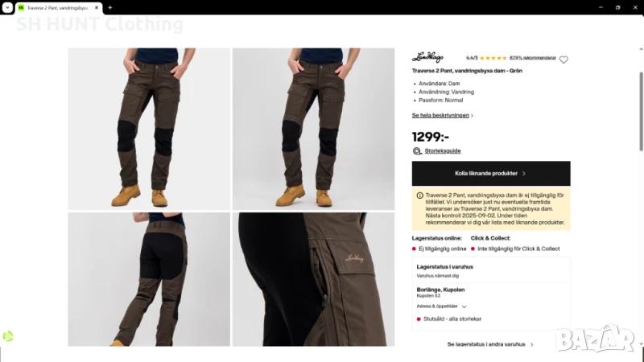Click the info icon in yellow notice
The width and height of the screenshot is (644, 362).
pos(419,195)
